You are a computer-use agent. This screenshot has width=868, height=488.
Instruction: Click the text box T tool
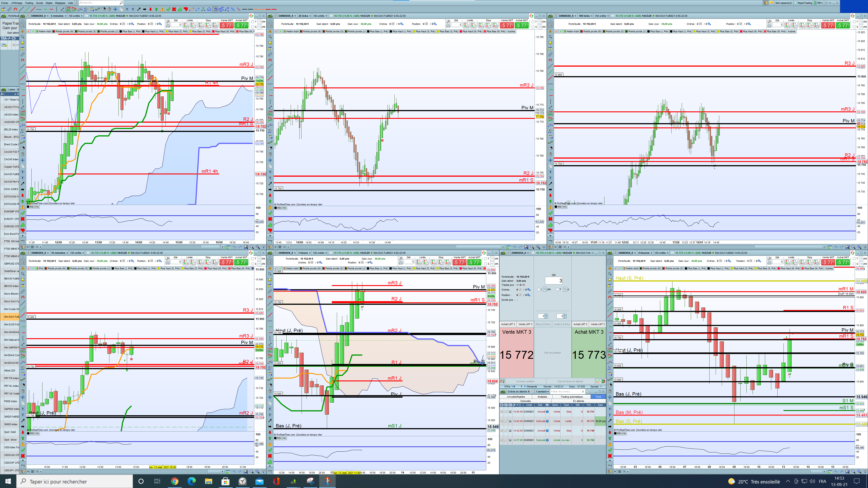[127, 9]
